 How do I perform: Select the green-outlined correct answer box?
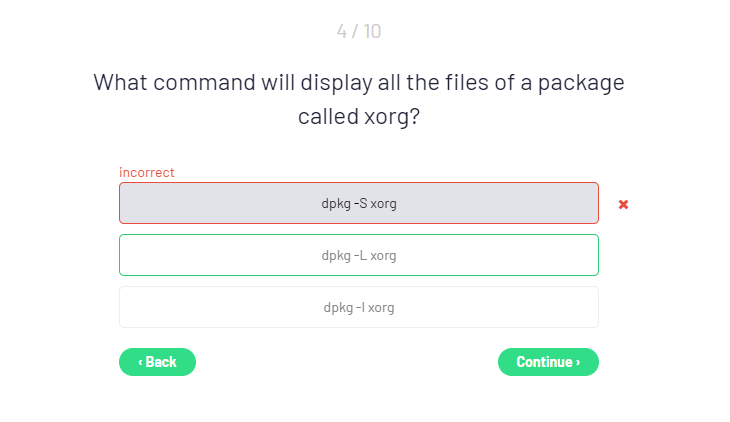(358, 255)
